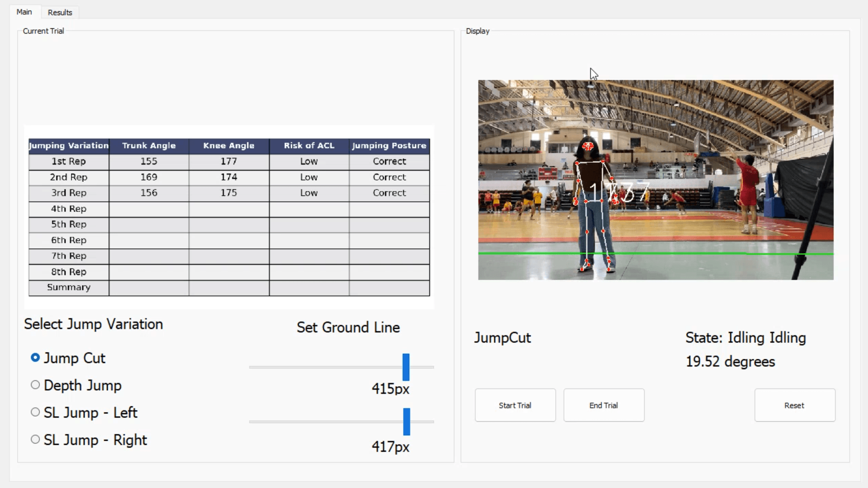This screenshot has height=488, width=868.
Task: Open the Main tab
Action: pyautogui.click(x=24, y=12)
